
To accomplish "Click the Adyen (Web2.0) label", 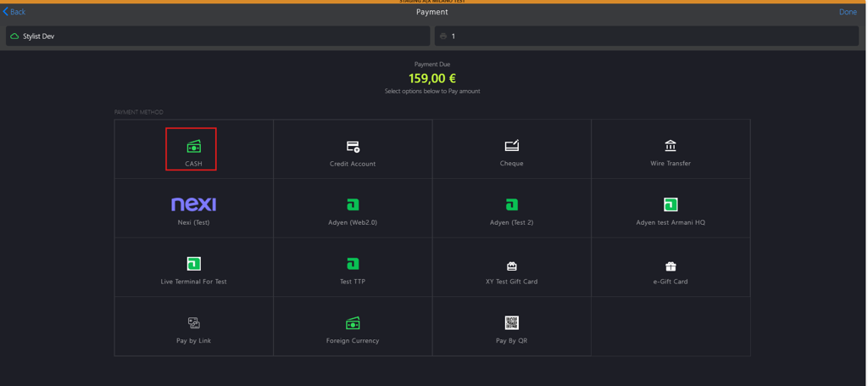I will [x=353, y=222].
